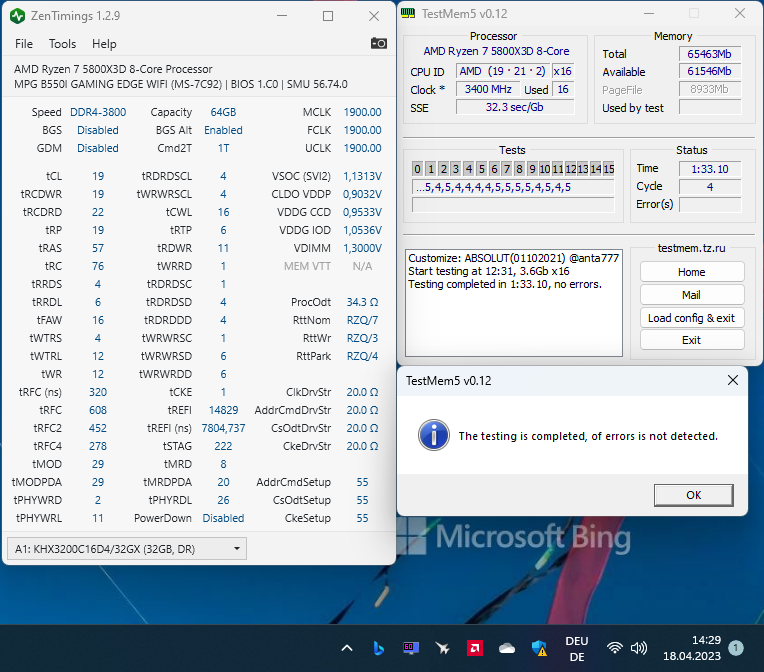Open Windows Security shield tray icon
The image size is (764, 672).
point(539,648)
